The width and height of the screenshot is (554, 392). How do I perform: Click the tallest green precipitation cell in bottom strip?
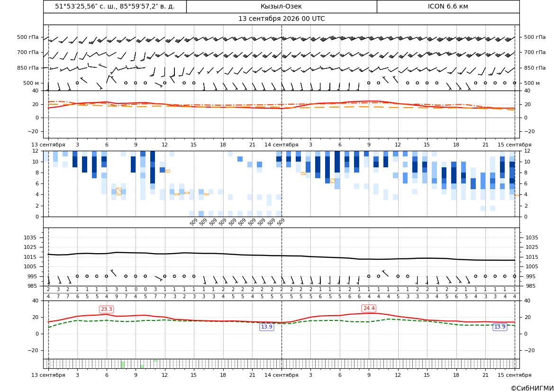123,365
